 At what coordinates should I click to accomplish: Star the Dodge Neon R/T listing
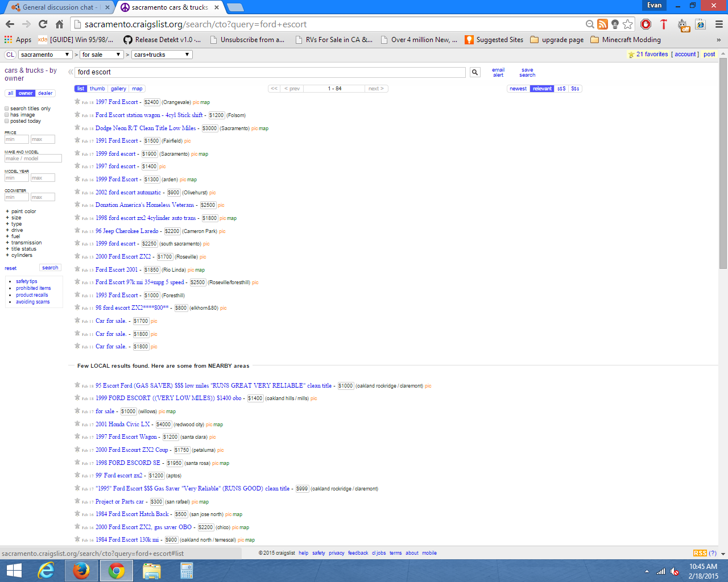click(x=77, y=127)
